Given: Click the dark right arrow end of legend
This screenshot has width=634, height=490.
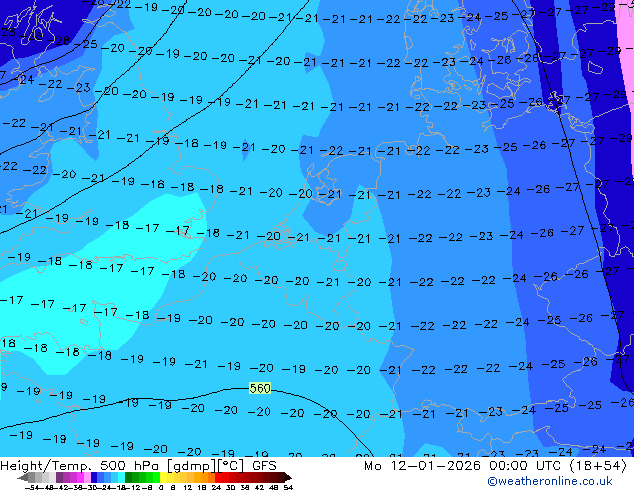Looking at the screenshot, I should click(287, 477).
